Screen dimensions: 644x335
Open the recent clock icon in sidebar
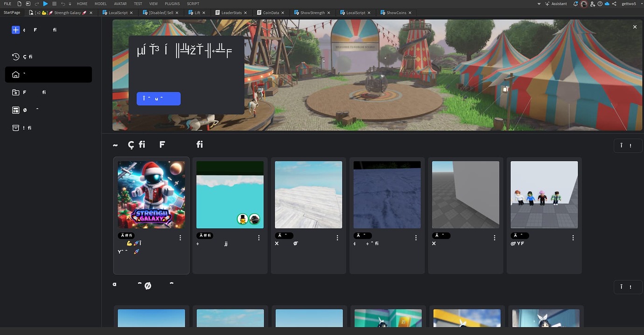[16, 56]
